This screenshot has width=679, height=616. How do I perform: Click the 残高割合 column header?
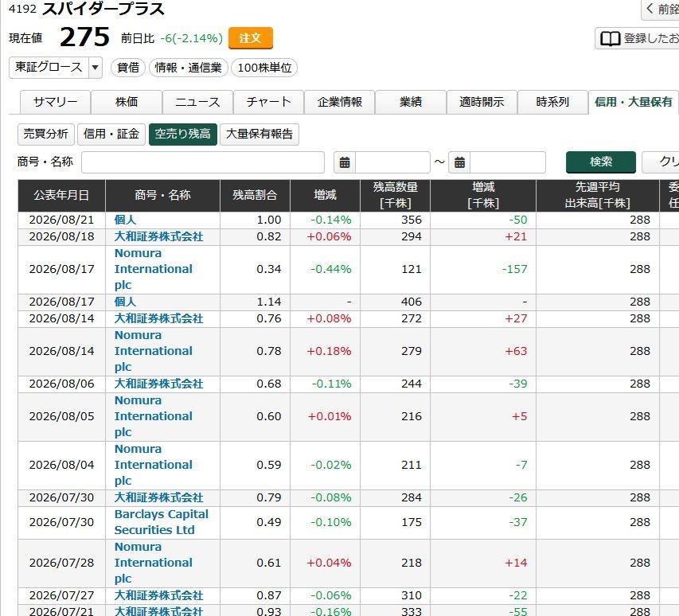pyautogui.click(x=255, y=195)
